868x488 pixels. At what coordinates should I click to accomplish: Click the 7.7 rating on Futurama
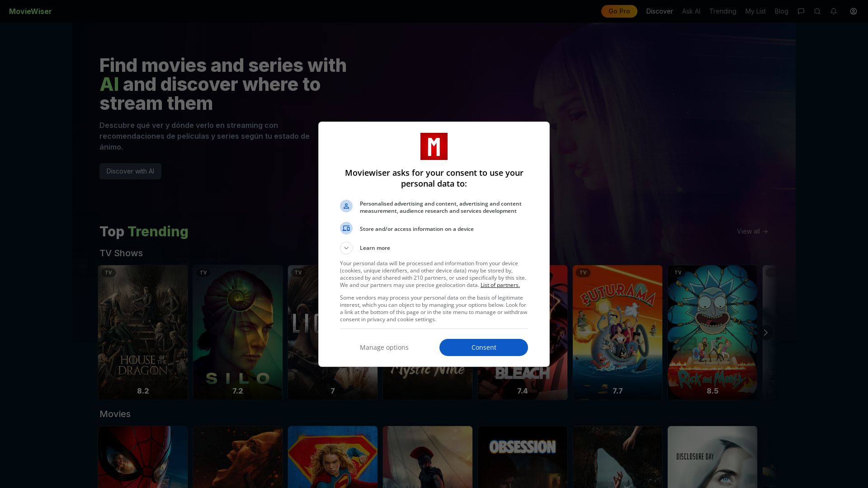tap(618, 391)
